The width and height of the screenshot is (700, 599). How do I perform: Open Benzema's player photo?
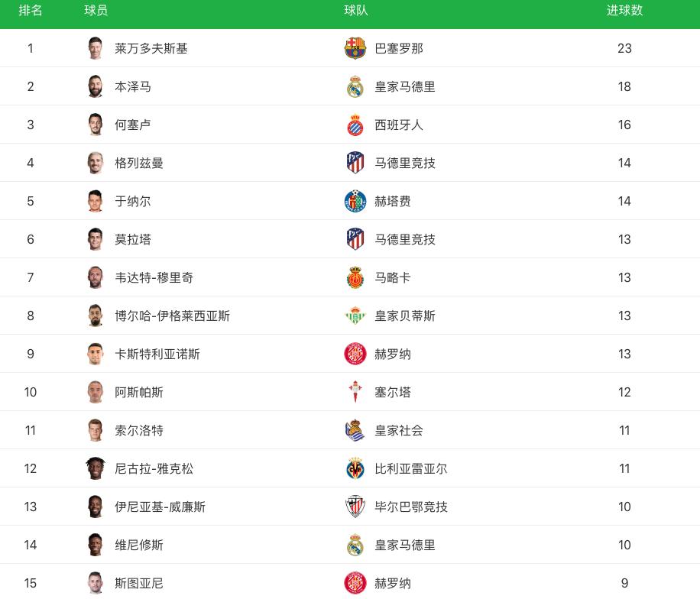coord(95,86)
